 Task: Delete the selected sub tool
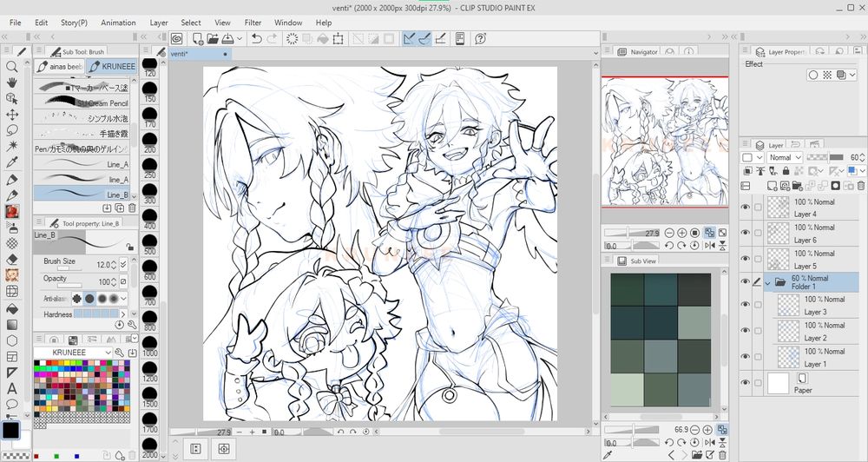[x=132, y=208]
